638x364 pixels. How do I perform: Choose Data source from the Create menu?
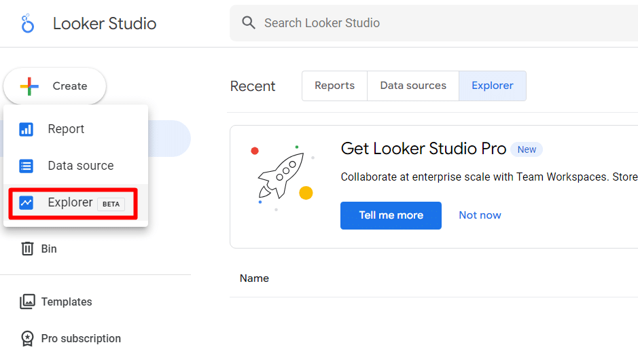click(75, 166)
